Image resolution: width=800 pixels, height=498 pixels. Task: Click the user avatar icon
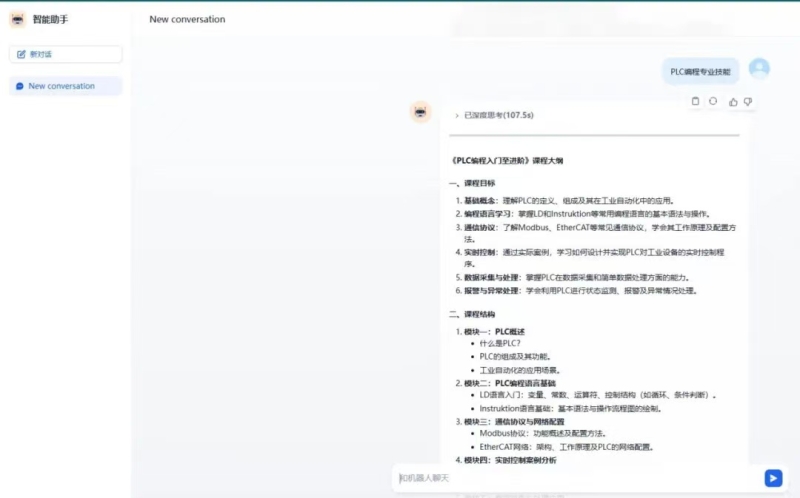[759, 68]
